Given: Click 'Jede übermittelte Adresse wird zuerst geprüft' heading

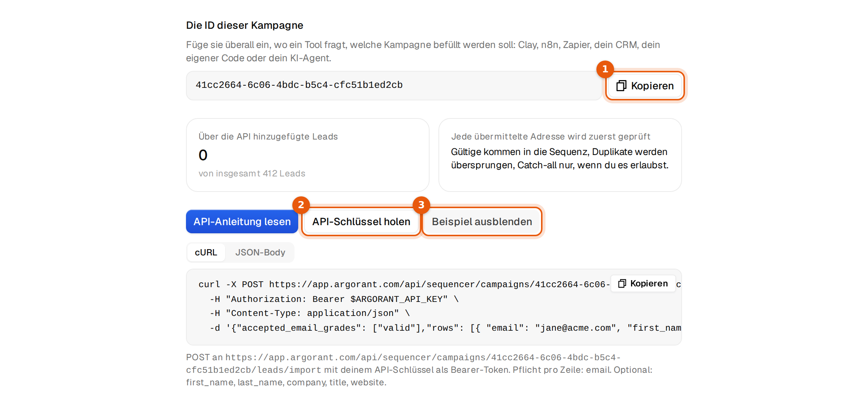Looking at the screenshot, I should (x=551, y=137).
